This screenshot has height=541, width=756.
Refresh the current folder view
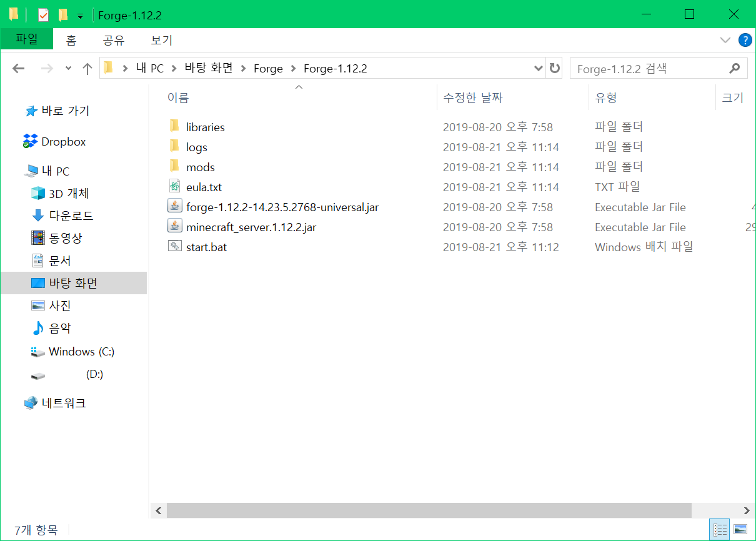tap(554, 68)
